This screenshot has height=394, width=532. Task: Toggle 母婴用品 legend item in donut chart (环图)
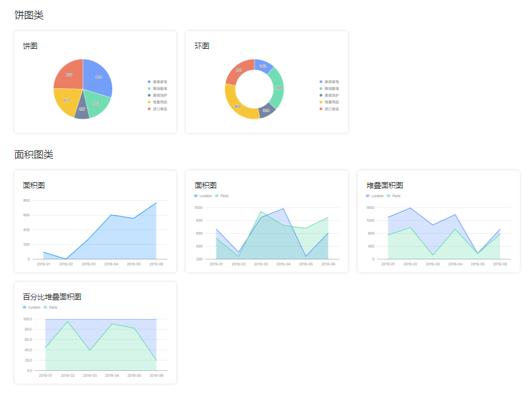tap(329, 102)
